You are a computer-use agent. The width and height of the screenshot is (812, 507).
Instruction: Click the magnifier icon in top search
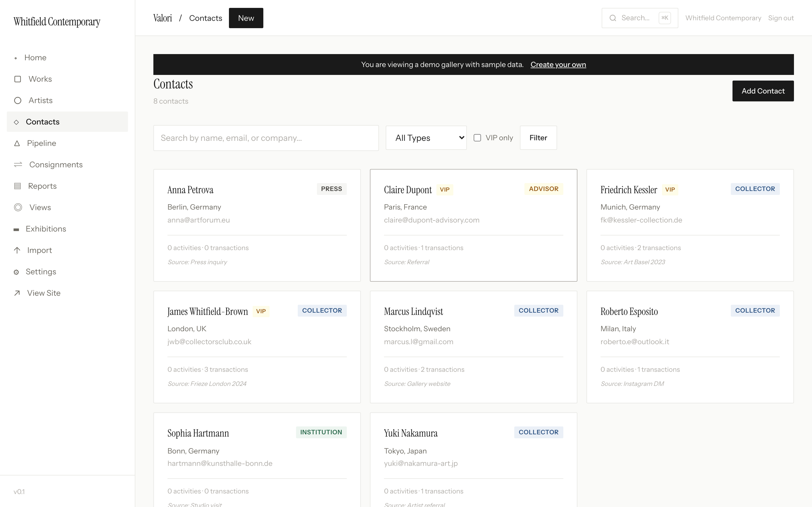[613, 18]
